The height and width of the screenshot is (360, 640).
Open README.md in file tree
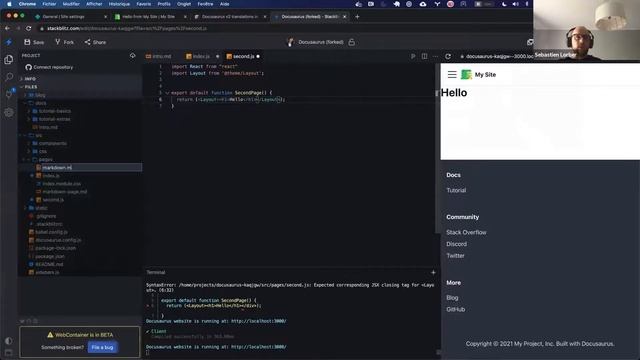tap(49, 264)
